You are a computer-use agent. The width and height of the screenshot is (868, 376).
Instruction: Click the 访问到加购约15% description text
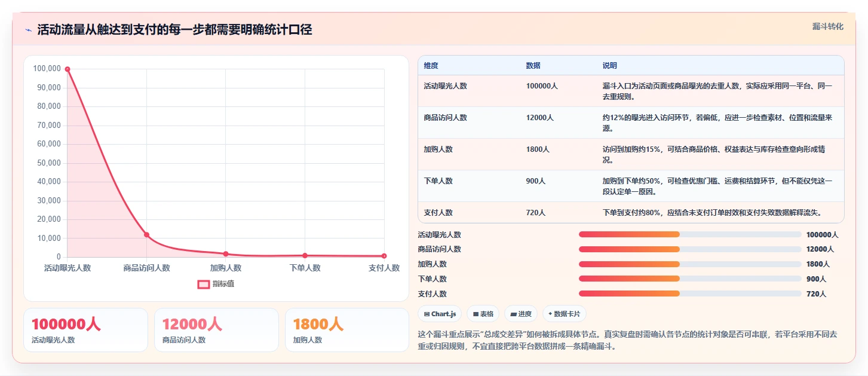[714, 155]
